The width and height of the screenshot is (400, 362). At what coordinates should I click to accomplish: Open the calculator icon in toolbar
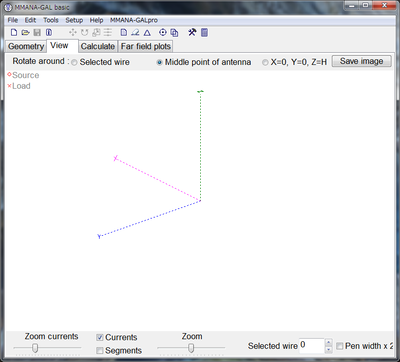click(204, 33)
